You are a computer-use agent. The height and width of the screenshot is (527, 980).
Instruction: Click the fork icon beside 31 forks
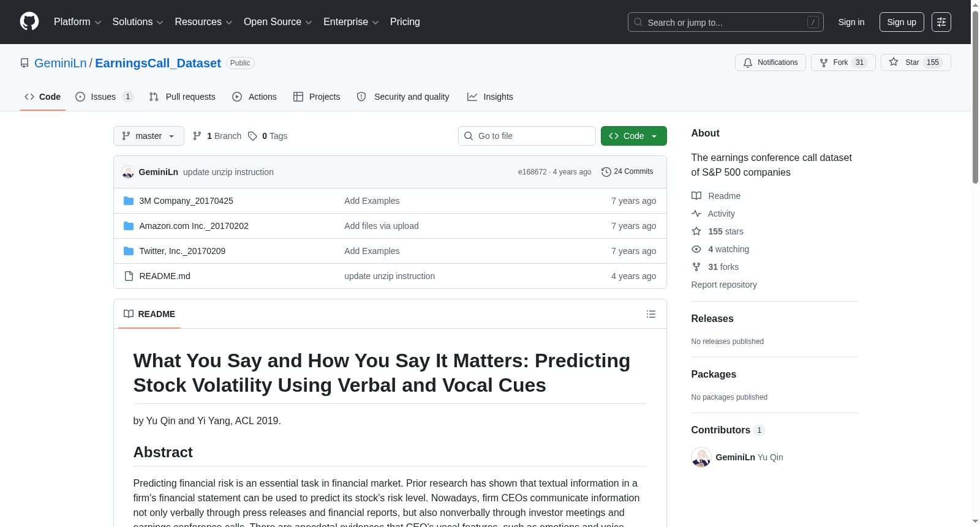point(696,267)
